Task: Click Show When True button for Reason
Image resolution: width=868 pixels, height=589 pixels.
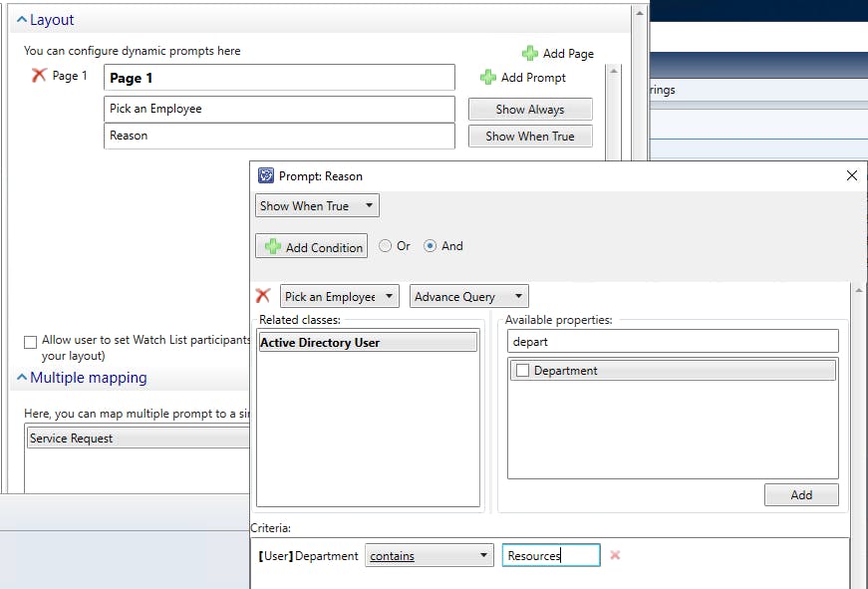Action: coord(530,136)
